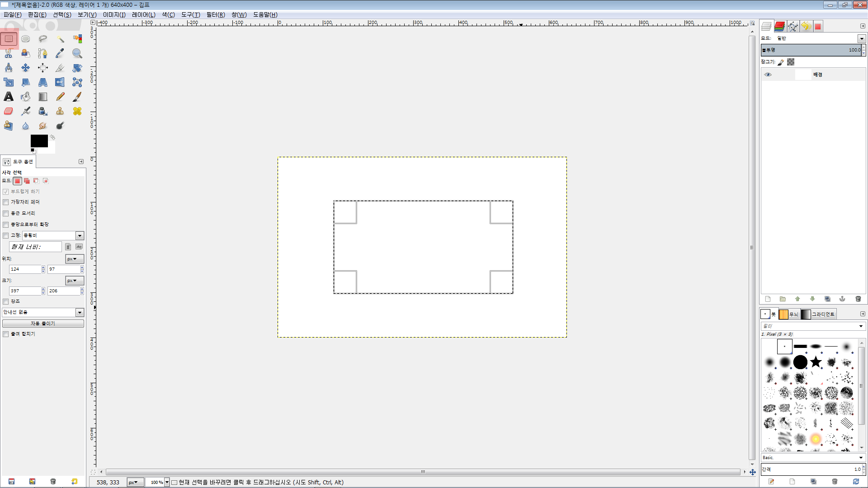Enable 강조 (highlight) checkbox
Image resolution: width=868 pixels, height=488 pixels.
click(6, 302)
